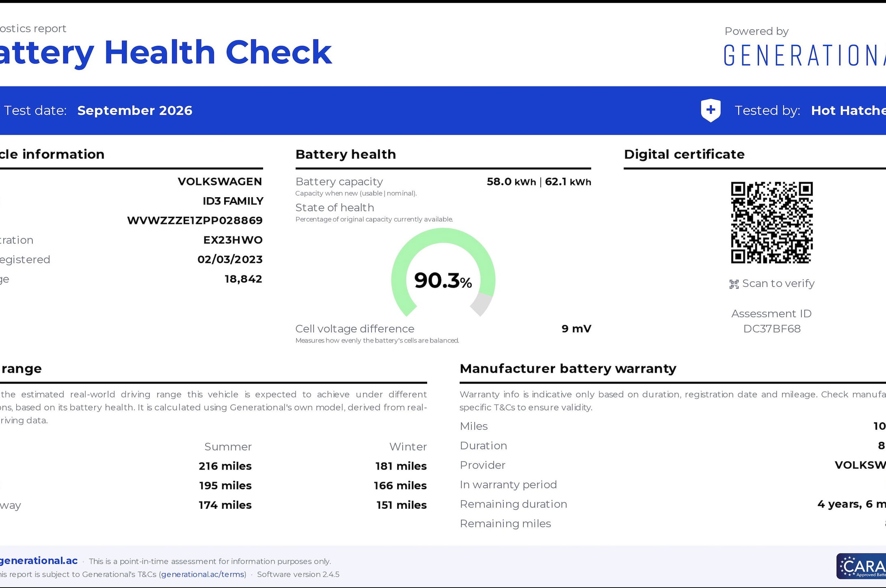The height and width of the screenshot is (588, 886).
Task: Click the State of health label
Action: (x=335, y=208)
